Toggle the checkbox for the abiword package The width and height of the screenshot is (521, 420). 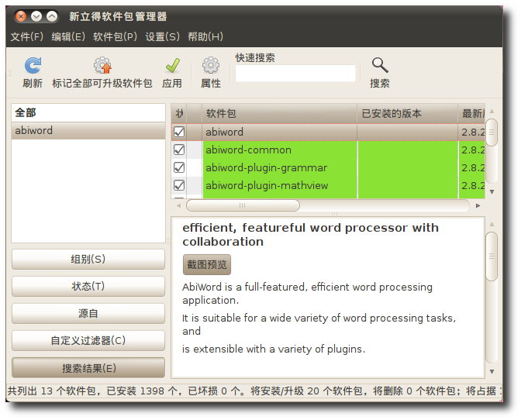(x=179, y=133)
